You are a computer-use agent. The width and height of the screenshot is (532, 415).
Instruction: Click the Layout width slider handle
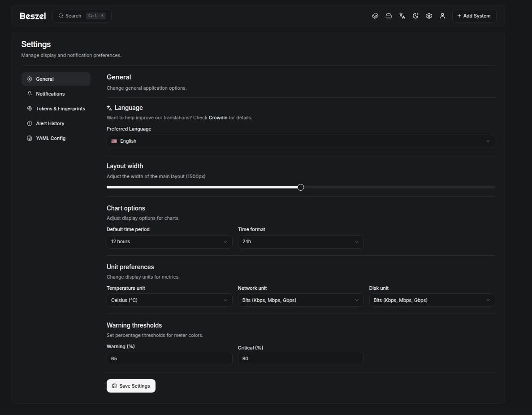coord(301,187)
